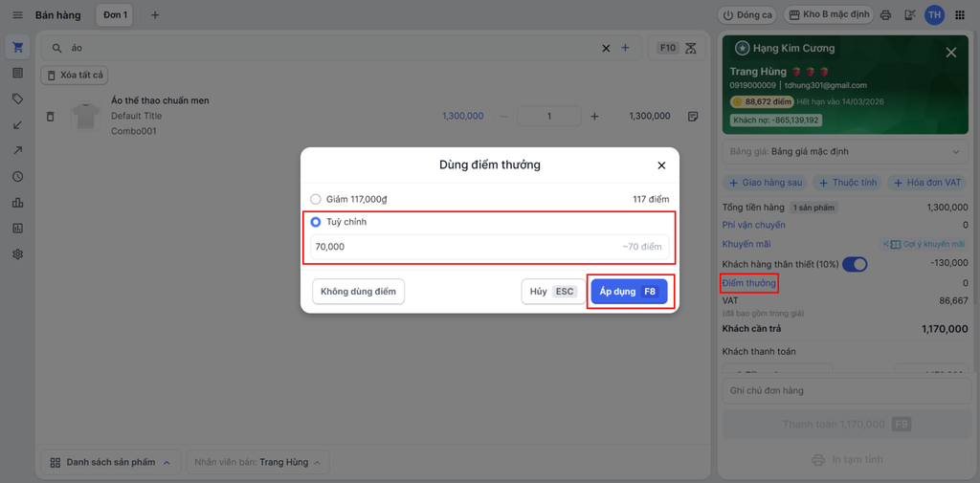Expand the Danh sách sản phẩm panel

[110, 462]
